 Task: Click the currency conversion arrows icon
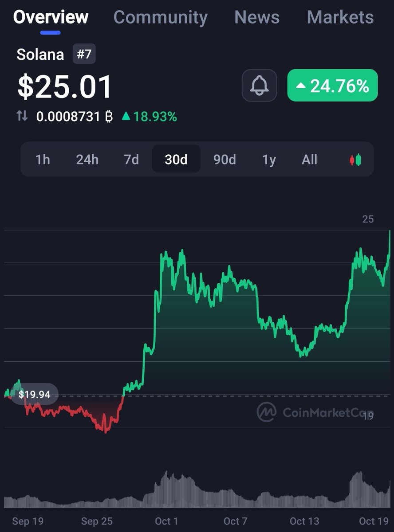(x=21, y=117)
